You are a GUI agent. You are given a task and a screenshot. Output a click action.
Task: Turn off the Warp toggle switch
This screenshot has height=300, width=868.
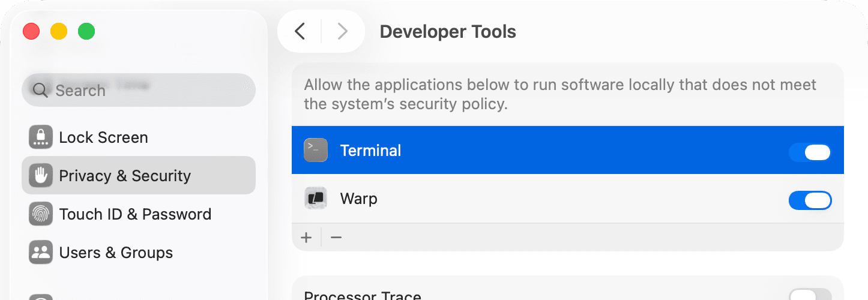pos(810,200)
